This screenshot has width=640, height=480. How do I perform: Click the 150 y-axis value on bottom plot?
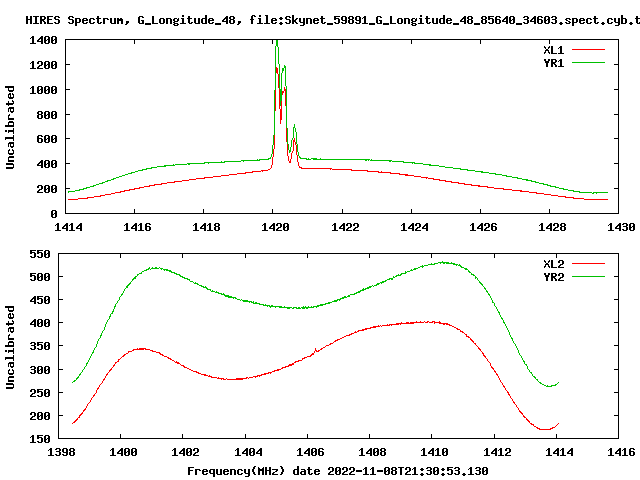(x=40, y=439)
